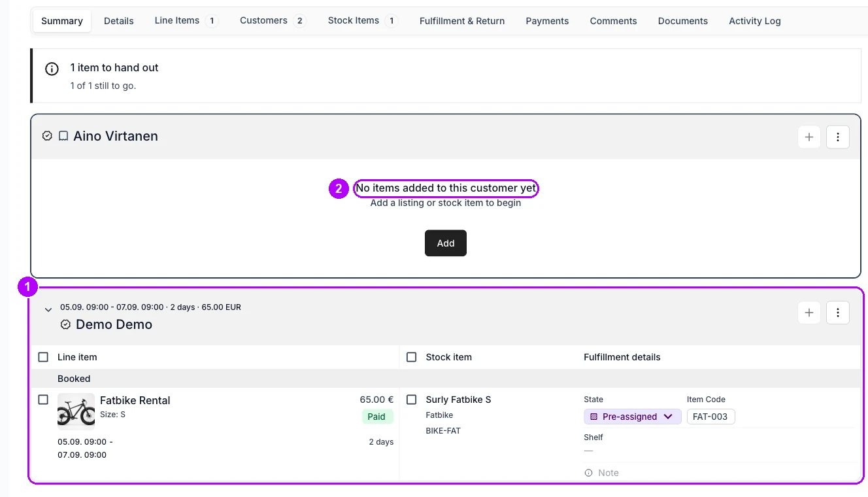Image resolution: width=868 pixels, height=497 pixels.
Task: Switch to the Summary tab
Action: coord(62,21)
